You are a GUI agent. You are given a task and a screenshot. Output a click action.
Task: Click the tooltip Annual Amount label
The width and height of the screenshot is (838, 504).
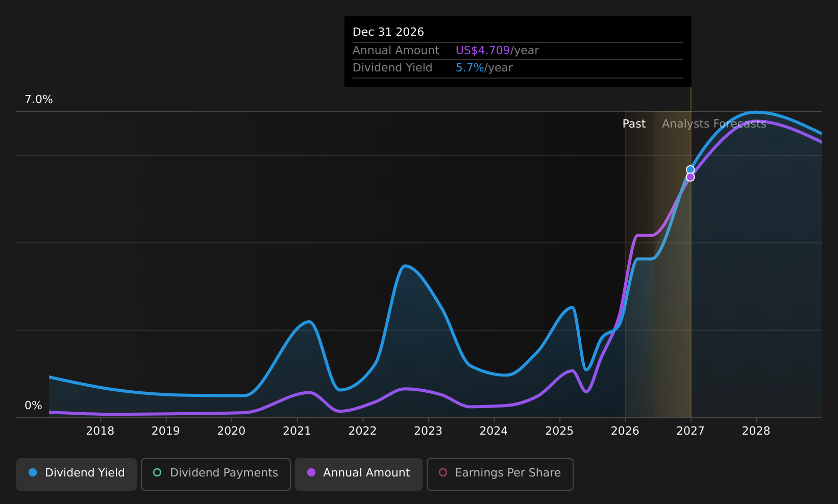(x=396, y=51)
